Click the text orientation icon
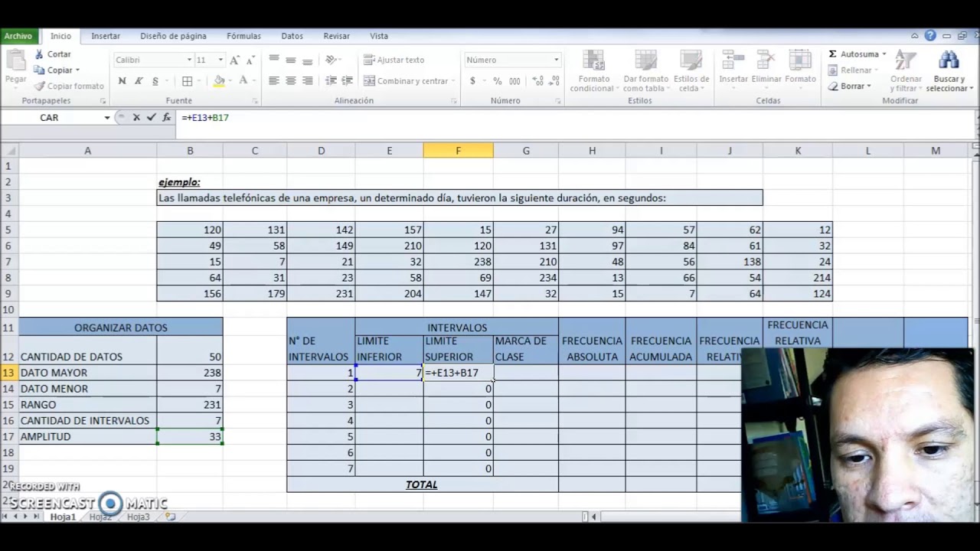 pos(332,60)
